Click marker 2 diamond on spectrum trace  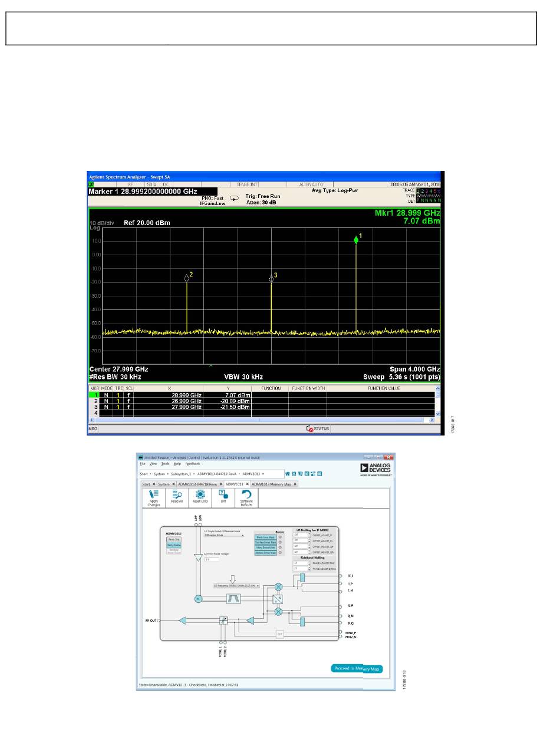187,278
